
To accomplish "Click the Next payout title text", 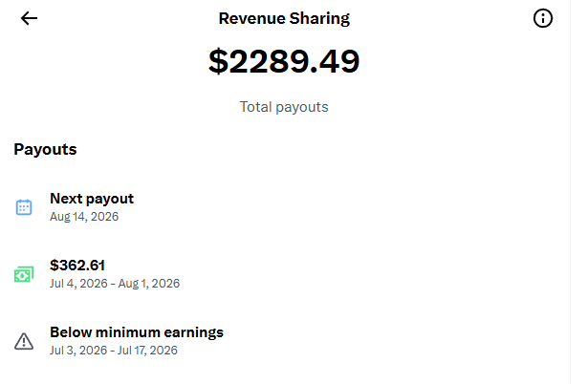I will pyautogui.click(x=92, y=199).
